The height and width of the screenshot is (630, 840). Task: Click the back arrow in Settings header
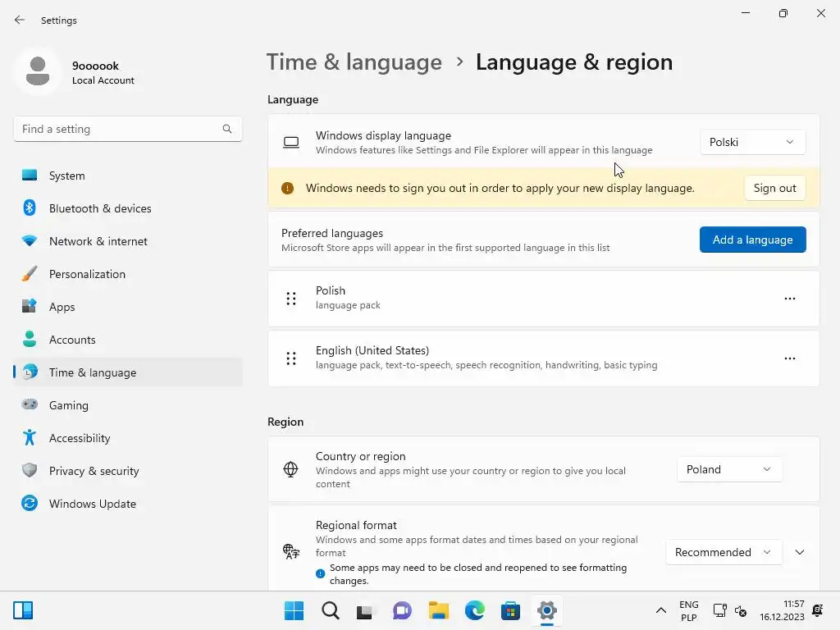coord(20,20)
